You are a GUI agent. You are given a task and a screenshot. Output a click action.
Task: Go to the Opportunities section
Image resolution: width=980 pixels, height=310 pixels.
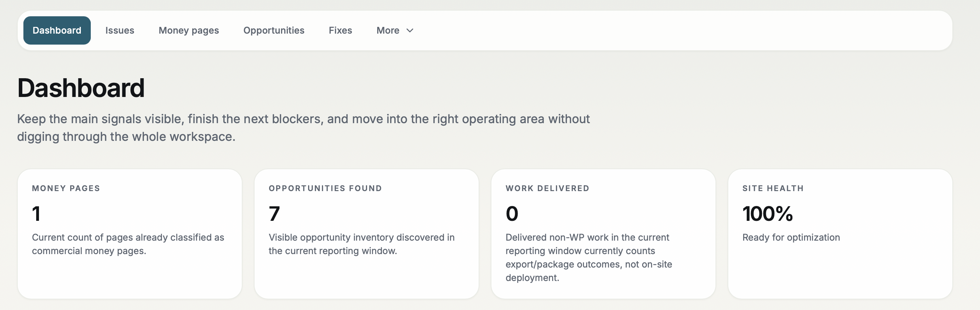(x=273, y=30)
